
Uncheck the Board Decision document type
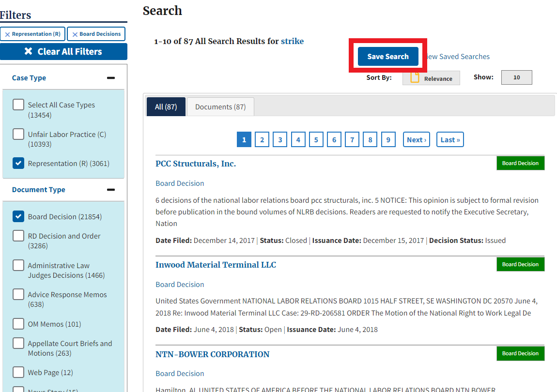18,216
